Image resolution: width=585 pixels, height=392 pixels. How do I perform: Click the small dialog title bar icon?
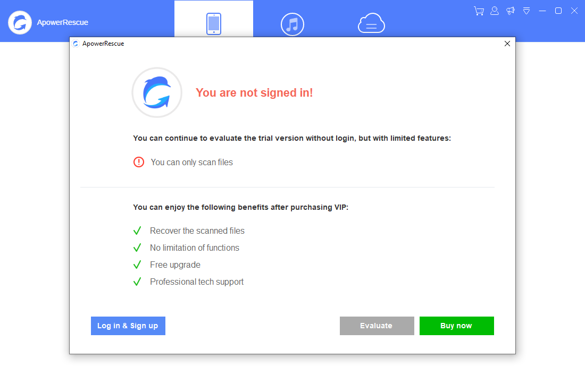(x=76, y=44)
